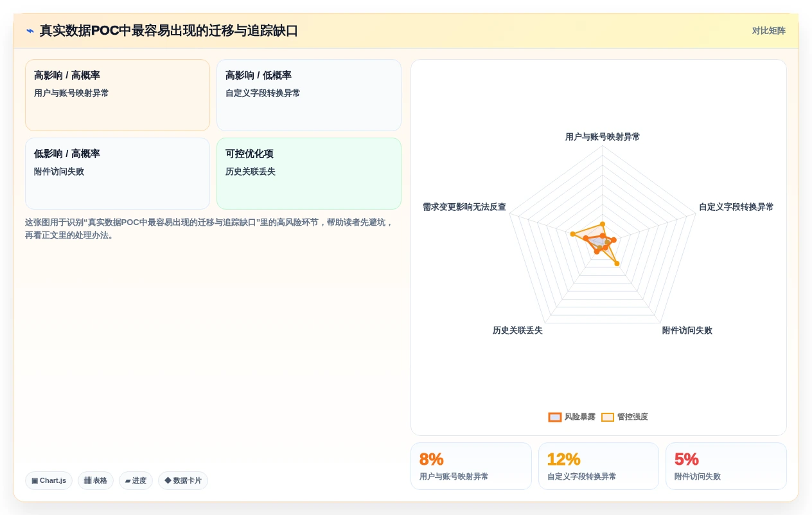Click radar axis label 用户与账号映射异常
This screenshot has width=812, height=515.
click(603, 137)
